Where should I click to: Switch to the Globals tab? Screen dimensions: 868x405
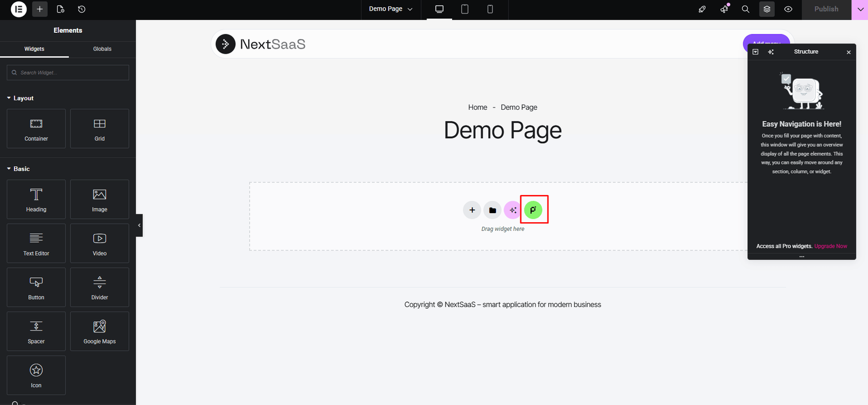102,49
